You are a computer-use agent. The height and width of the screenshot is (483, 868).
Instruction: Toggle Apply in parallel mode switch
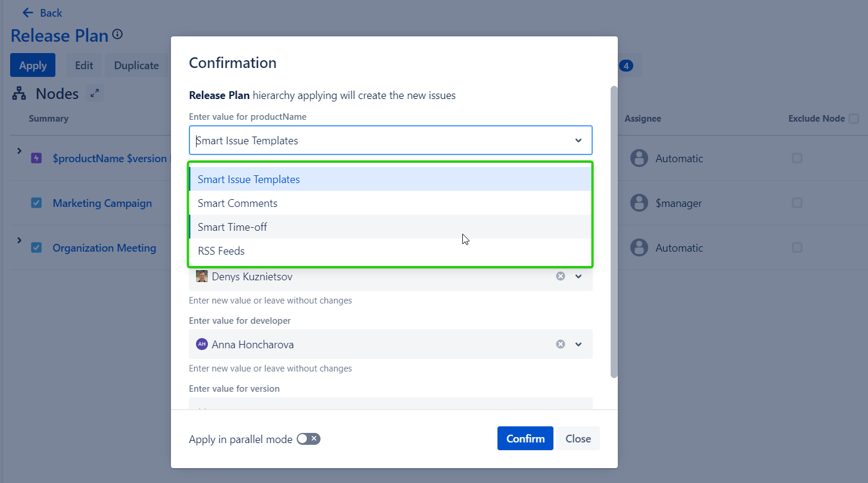click(x=309, y=439)
